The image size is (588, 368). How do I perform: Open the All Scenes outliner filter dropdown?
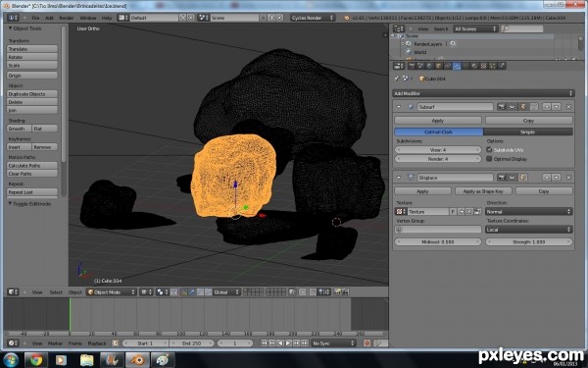(475, 28)
